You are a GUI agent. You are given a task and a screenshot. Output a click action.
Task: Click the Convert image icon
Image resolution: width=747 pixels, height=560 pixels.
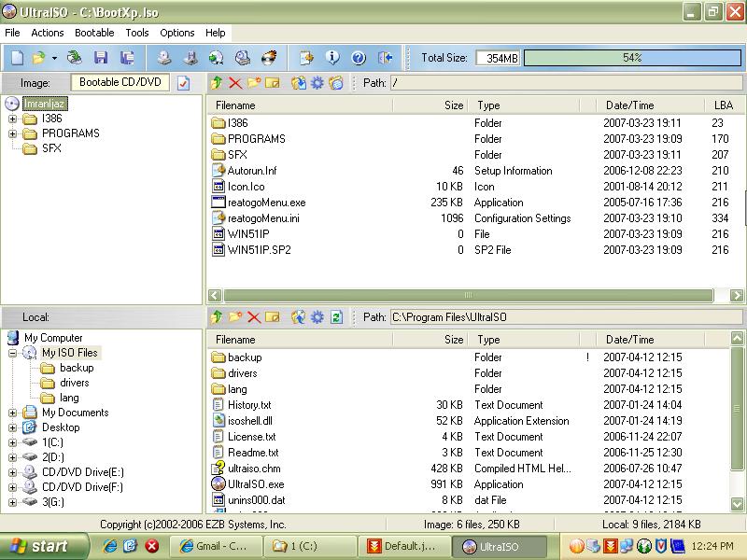click(216, 58)
